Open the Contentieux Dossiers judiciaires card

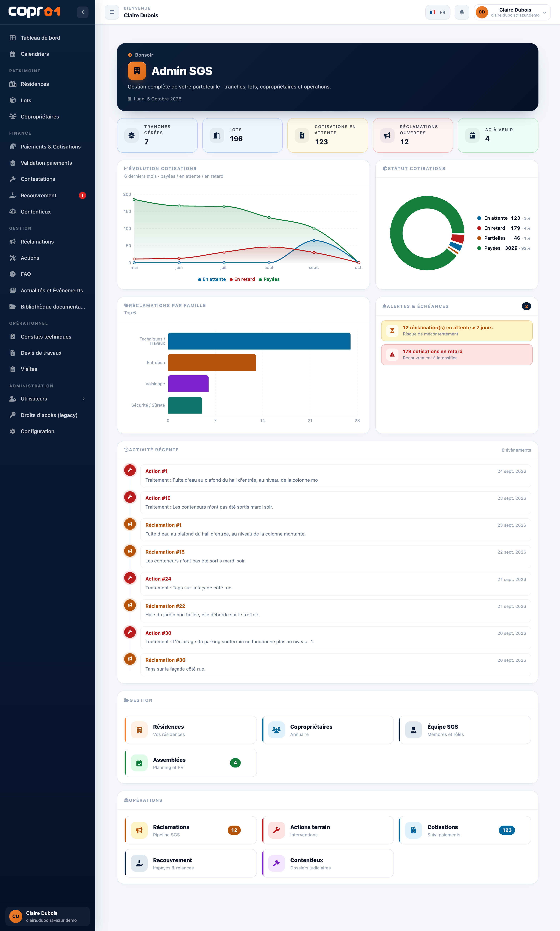pyautogui.click(x=327, y=863)
